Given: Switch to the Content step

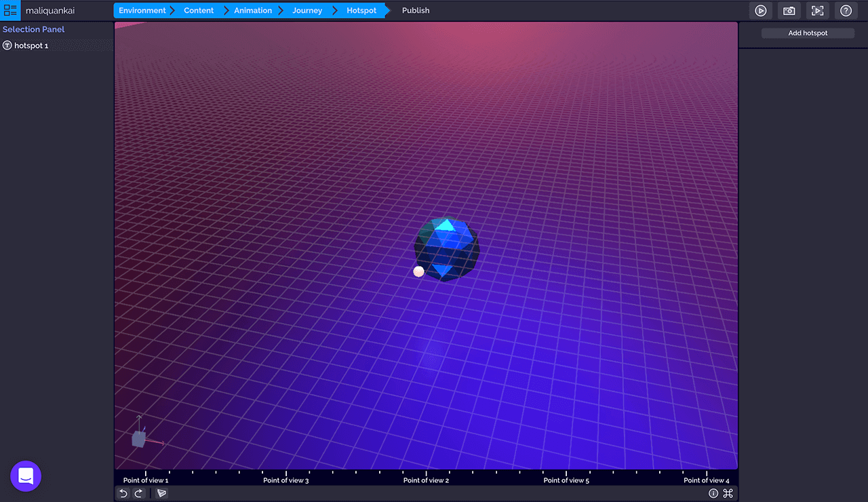Looking at the screenshot, I should pos(199,11).
